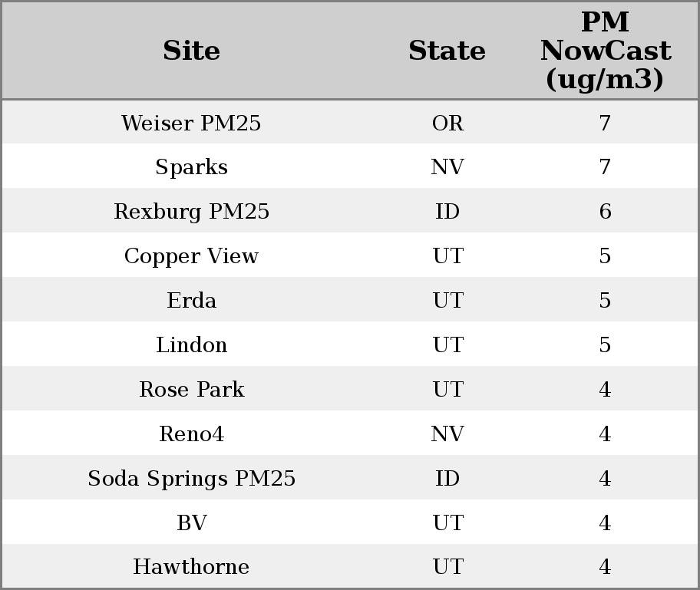Click the PM value 7 in Weiser row
The height and width of the screenshot is (590, 700).
point(605,123)
